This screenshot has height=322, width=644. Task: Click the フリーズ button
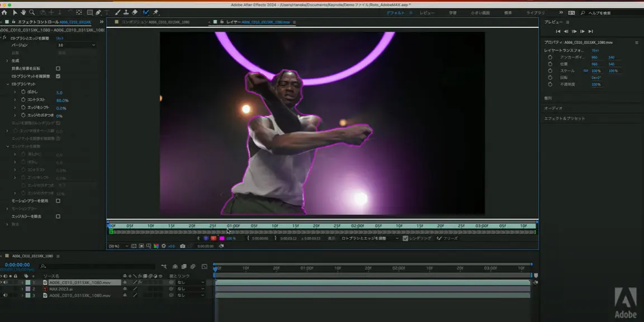coord(447,238)
